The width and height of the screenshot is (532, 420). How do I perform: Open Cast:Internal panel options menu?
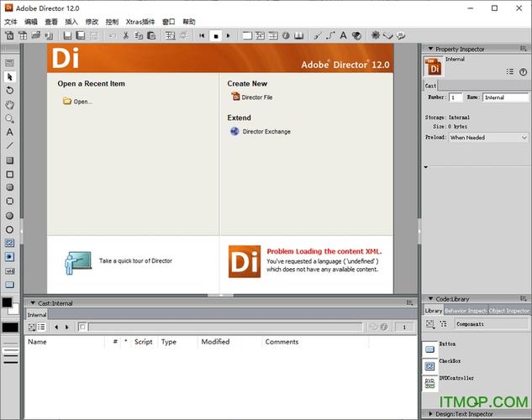point(409,302)
